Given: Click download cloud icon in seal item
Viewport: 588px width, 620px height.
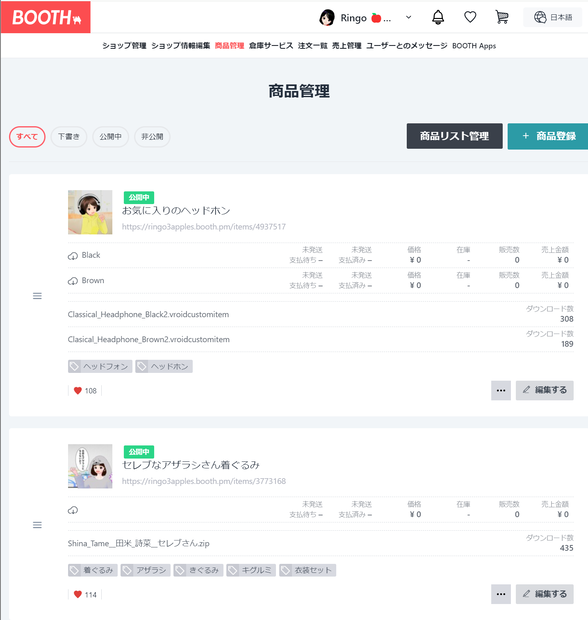Looking at the screenshot, I should [73, 510].
